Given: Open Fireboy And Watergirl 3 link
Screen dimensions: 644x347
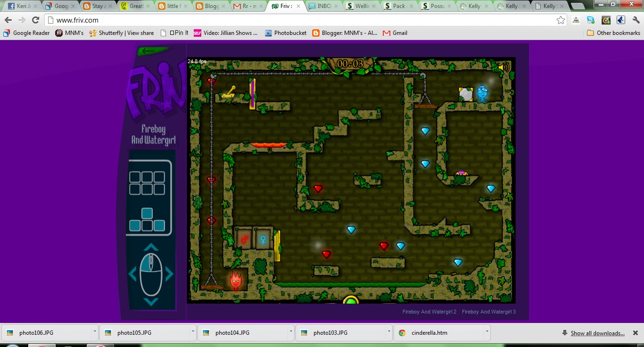Looking at the screenshot, I should click(489, 312).
